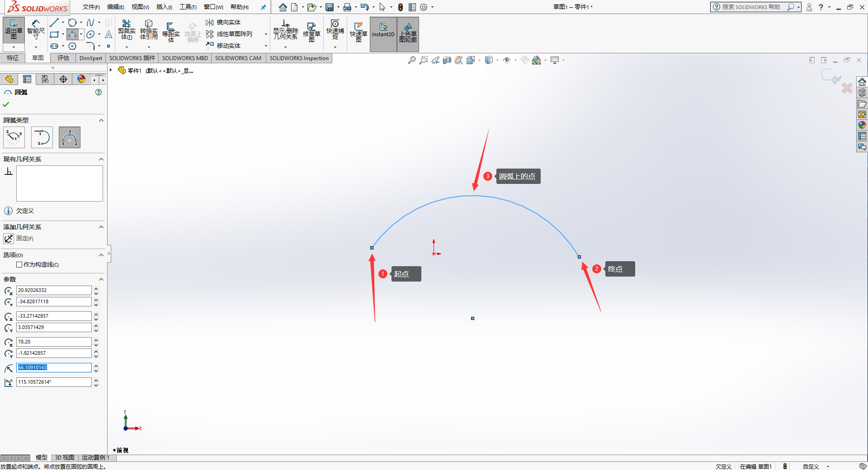Open Appearances task pane color ball icon
The width and height of the screenshot is (868, 470).
862,125
